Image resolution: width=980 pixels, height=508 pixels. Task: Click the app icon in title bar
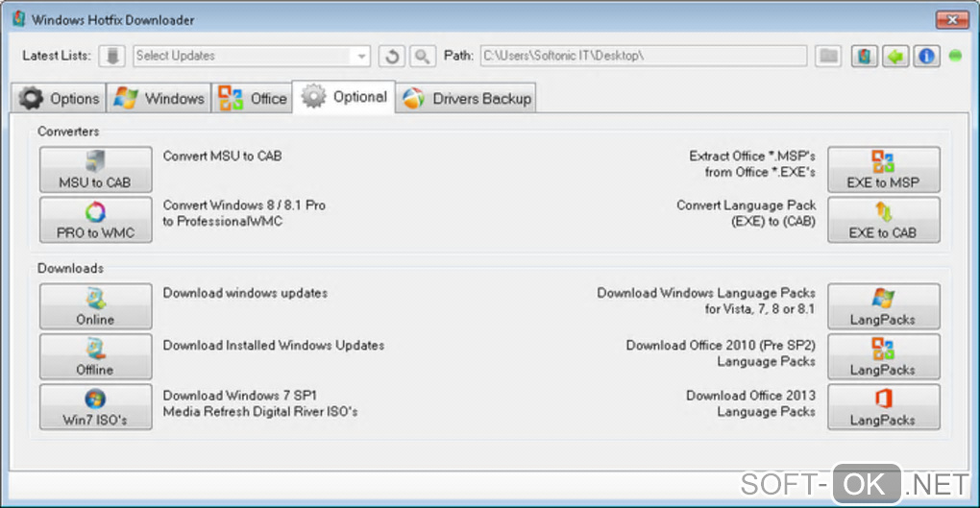[x=19, y=19]
